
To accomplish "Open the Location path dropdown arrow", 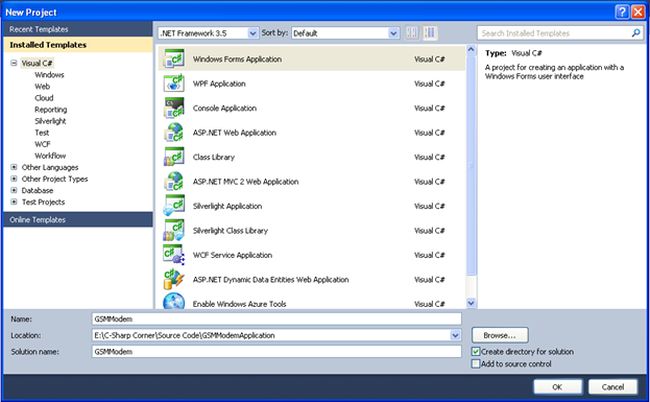I will (x=455, y=335).
